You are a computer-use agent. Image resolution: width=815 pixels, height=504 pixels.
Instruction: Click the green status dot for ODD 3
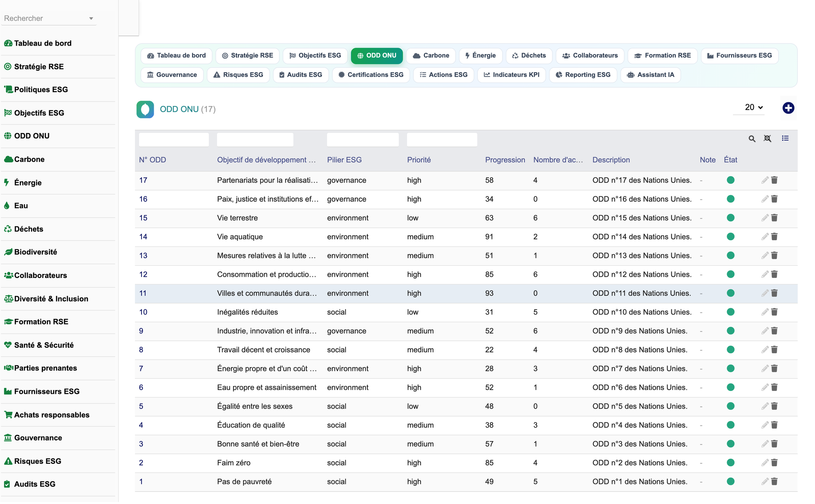tap(730, 444)
